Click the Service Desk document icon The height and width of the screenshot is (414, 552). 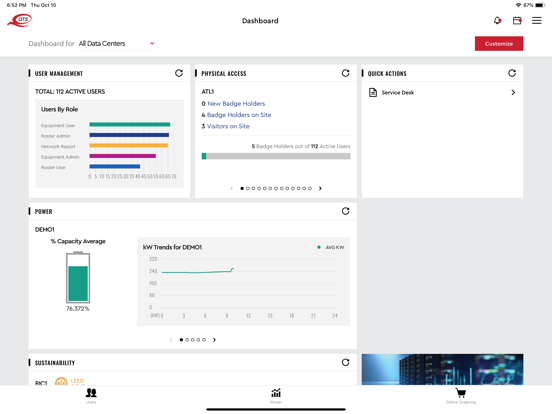pos(372,92)
